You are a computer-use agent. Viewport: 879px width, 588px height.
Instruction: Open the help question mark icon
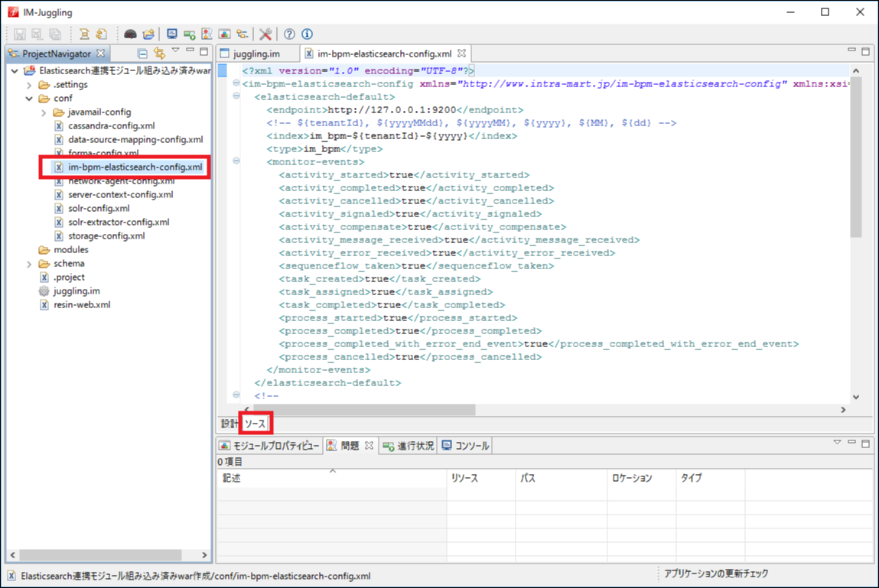pyautogui.click(x=289, y=34)
